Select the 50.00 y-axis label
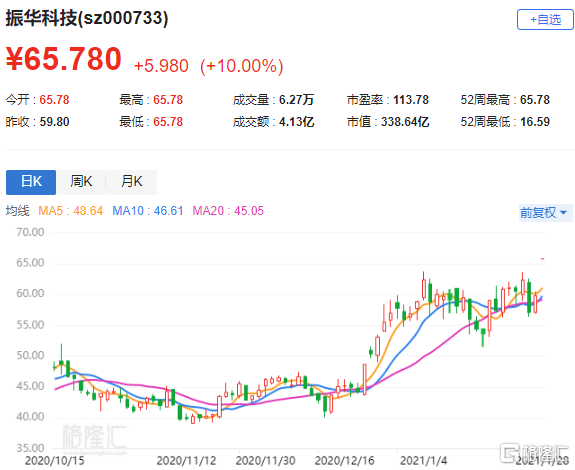Screen dimensions: 575x470 click(x=30, y=355)
